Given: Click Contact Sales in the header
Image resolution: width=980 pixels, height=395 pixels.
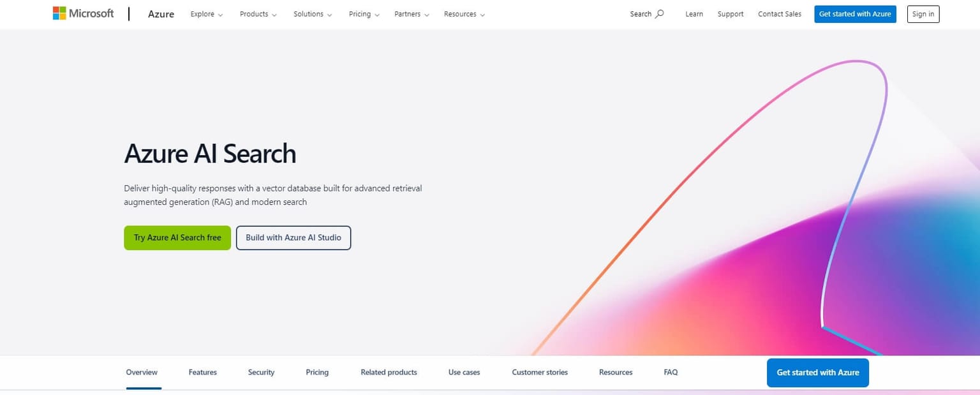Looking at the screenshot, I should [780, 14].
